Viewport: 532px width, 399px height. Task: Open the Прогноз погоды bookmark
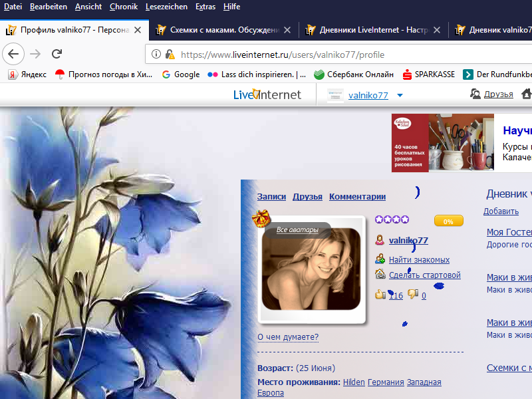click(104, 74)
